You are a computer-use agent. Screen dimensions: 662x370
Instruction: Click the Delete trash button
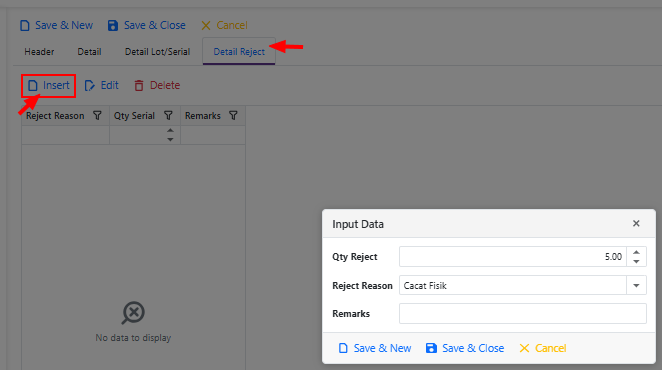click(x=157, y=86)
